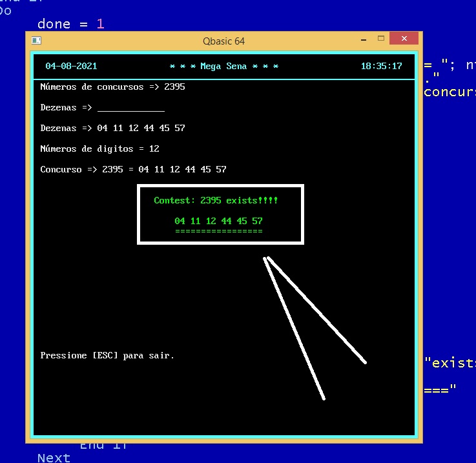Image resolution: width=476 pixels, height=463 pixels.
Task: Click the yellow "exists string in code editor
Action: pos(450,363)
